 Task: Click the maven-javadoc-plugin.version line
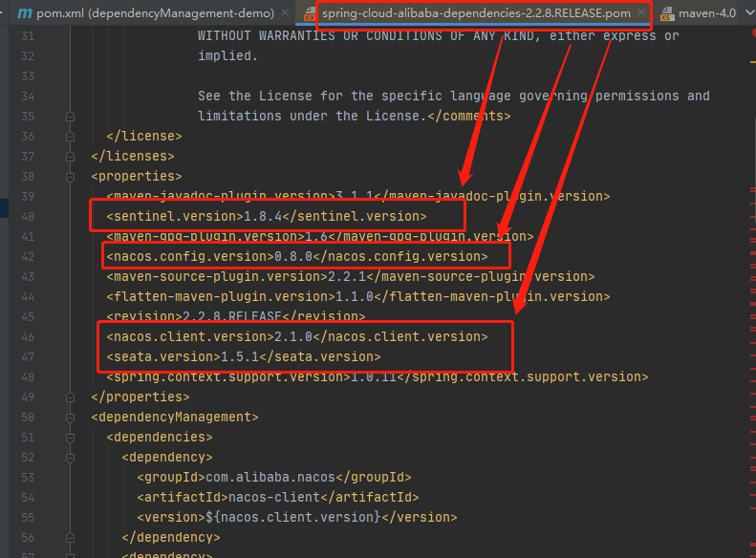tap(358, 196)
